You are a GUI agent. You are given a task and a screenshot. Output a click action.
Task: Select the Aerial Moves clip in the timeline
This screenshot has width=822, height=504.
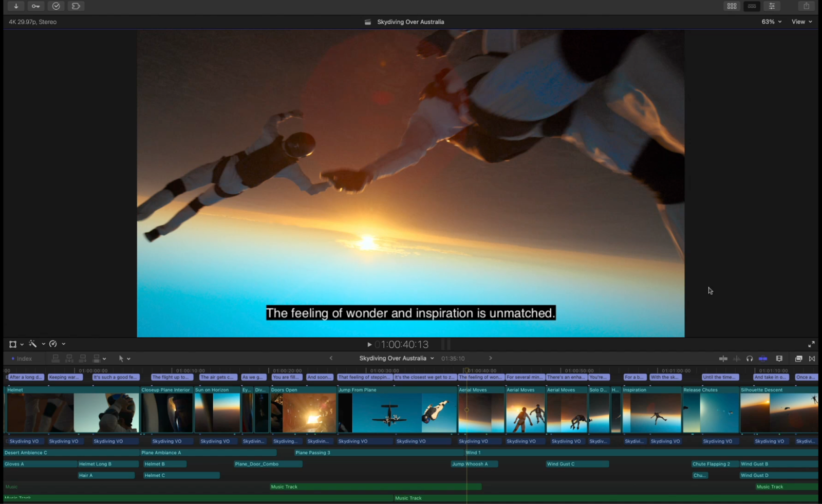click(480, 411)
